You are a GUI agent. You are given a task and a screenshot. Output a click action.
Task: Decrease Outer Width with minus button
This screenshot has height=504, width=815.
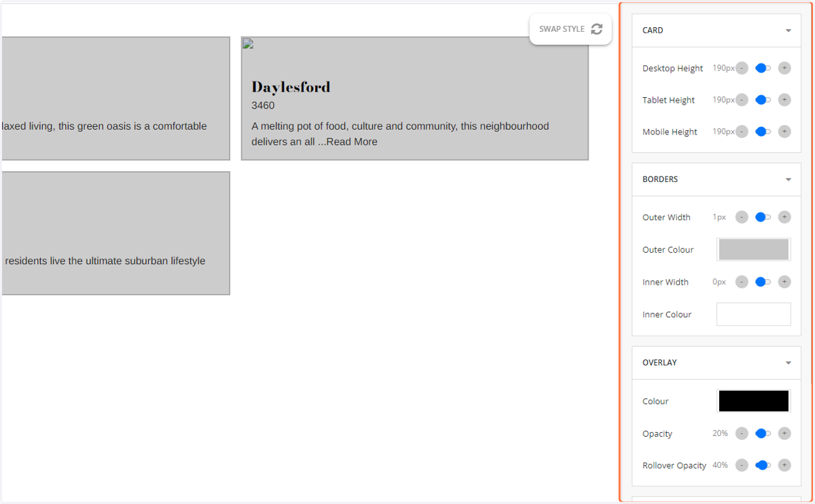(x=742, y=217)
